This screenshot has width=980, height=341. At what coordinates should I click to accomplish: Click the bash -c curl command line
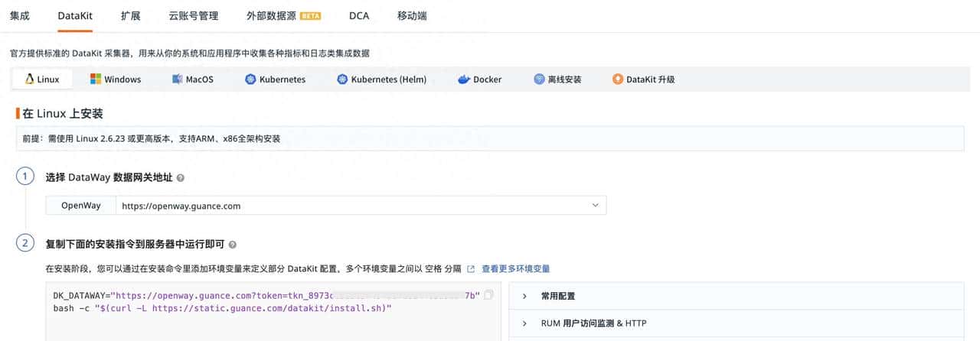coord(222,307)
